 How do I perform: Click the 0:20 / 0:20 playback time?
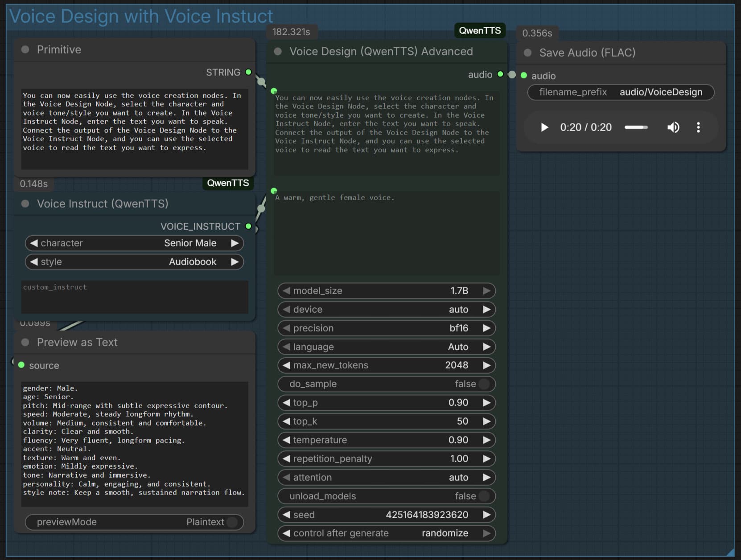click(x=586, y=127)
